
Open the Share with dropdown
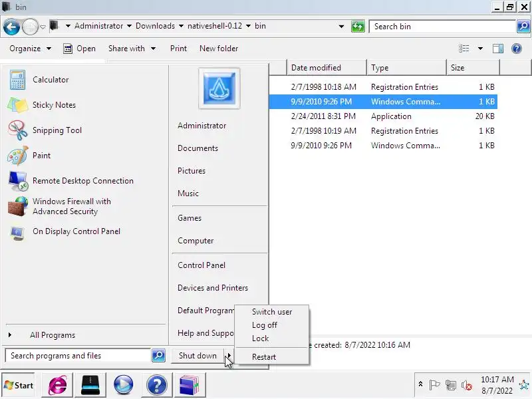click(x=132, y=49)
